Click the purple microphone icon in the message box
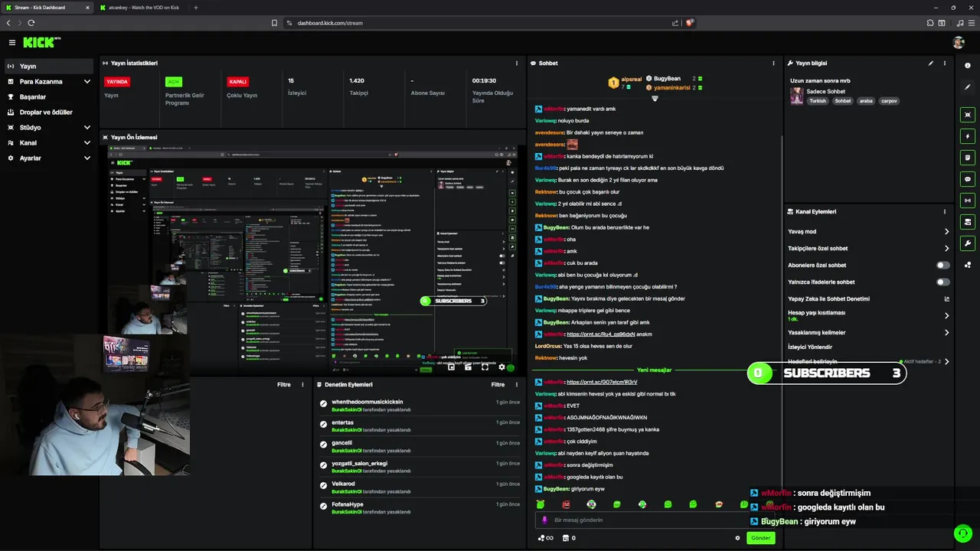Viewport: 980px width, 551px height. [545, 520]
